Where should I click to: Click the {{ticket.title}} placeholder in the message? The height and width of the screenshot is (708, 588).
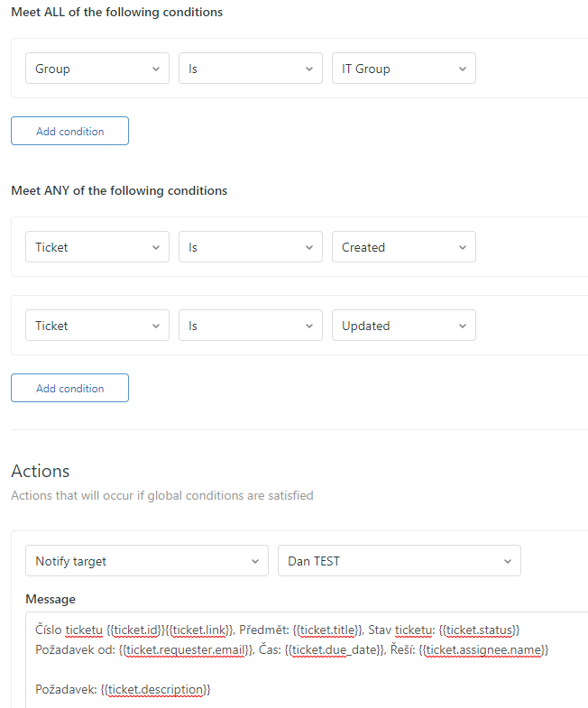coord(327,629)
